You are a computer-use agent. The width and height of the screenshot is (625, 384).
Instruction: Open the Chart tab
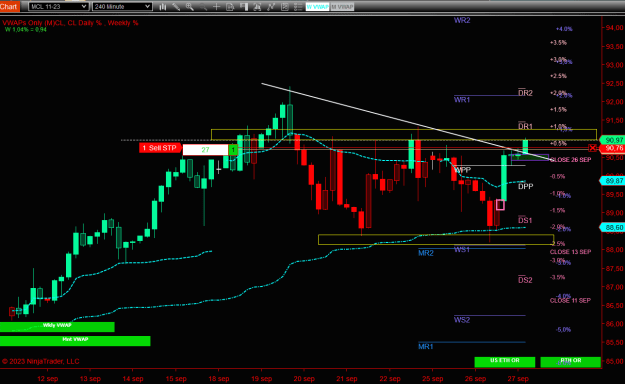[9, 6]
